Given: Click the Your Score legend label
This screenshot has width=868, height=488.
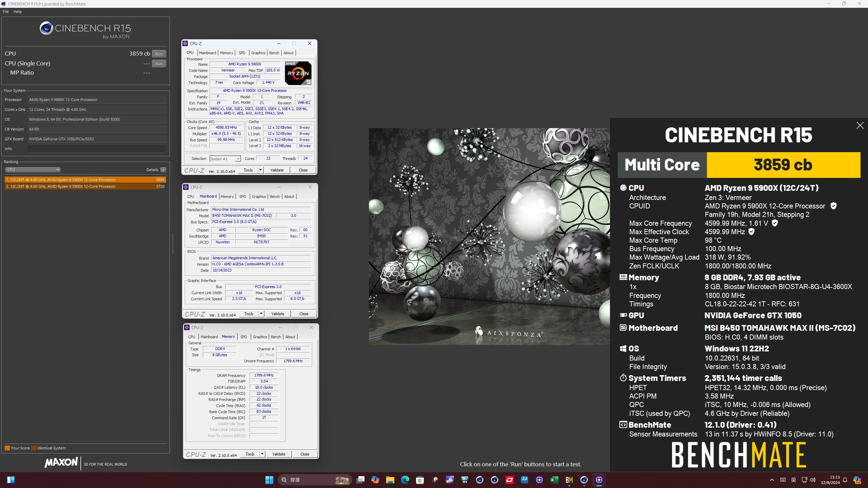Looking at the screenshot, I should coord(20,448).
